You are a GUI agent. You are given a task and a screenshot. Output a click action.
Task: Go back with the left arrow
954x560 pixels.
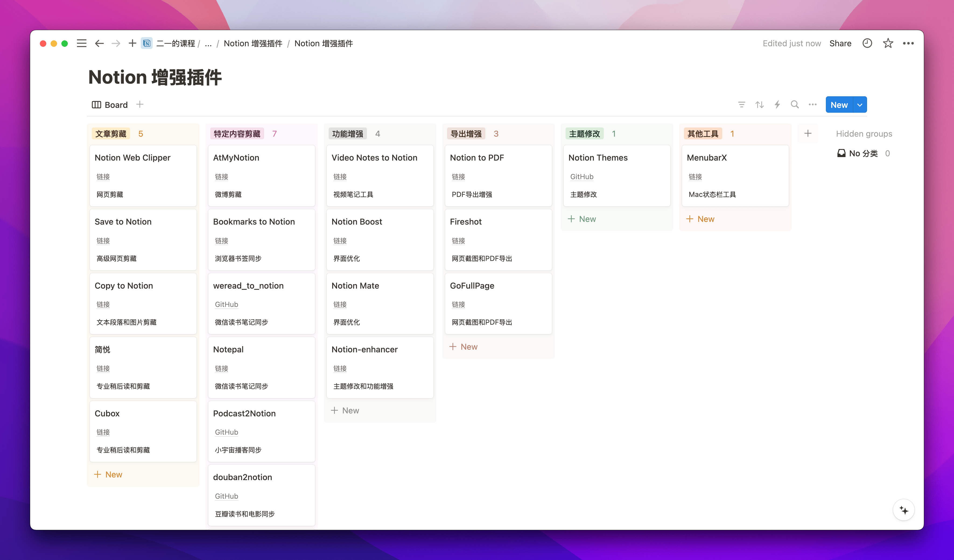click(99, 44)
